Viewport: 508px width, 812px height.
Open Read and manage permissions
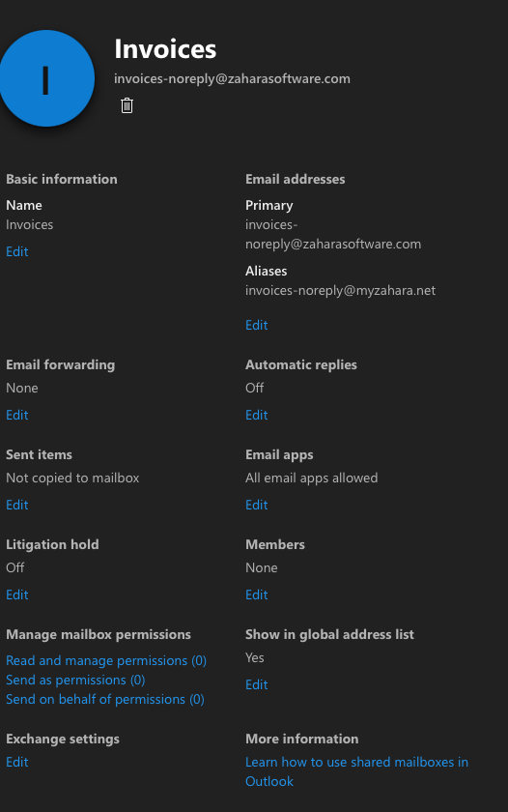click(106, 661)
